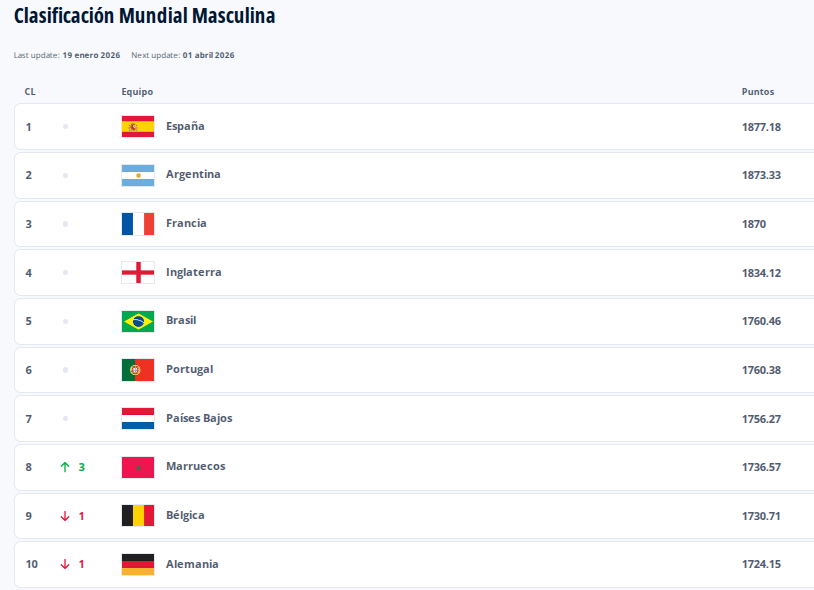Image resolution: width=814 pixels, height=590 pixels.
Task: Select Inglaterra's points value 1834.12
Action: pos(761,273)
